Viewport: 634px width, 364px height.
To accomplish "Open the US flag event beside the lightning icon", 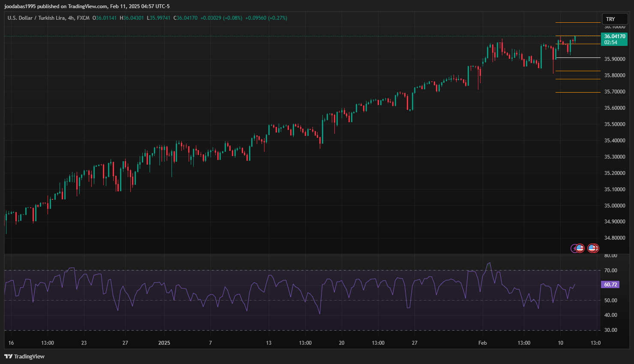I will click(x=580, y=248).
